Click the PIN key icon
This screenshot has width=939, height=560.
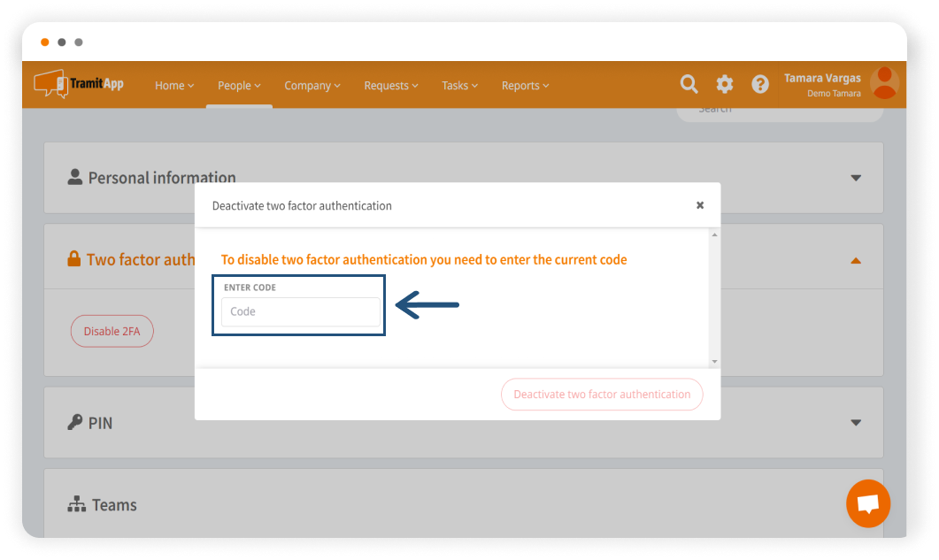point(75,422)
